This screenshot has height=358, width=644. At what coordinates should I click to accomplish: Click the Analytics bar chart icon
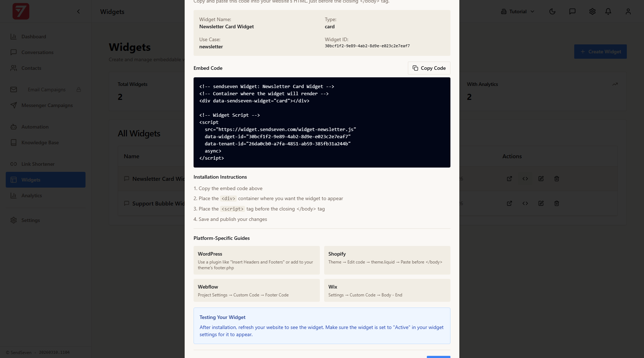point(14,195)
